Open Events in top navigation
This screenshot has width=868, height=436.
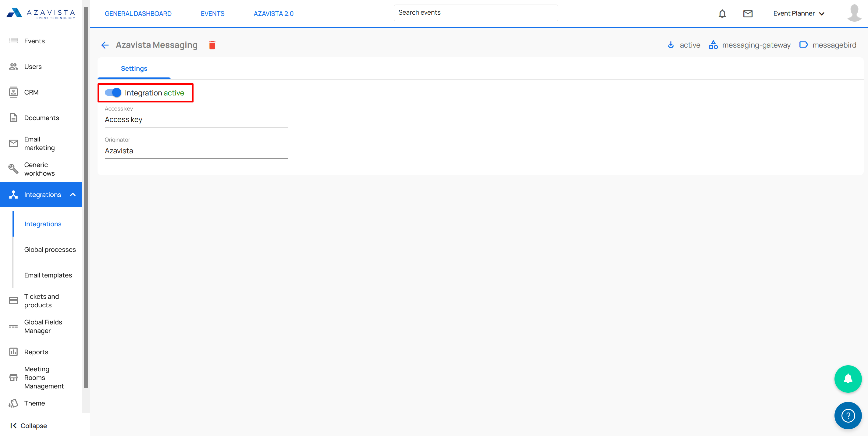pyautogui.click(x=213, y=13)
